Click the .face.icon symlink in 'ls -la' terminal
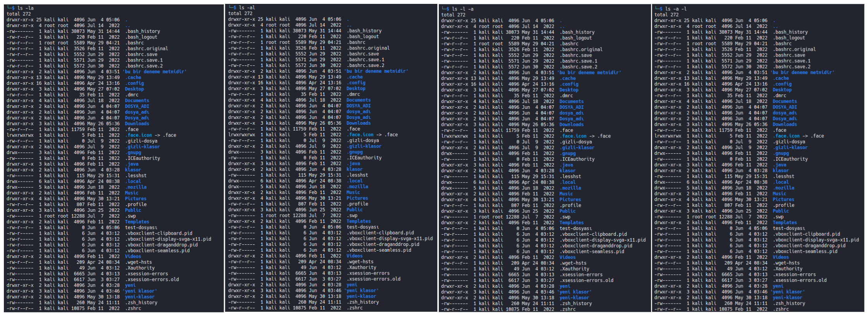This screenshot has width=868, height=316. tap(139, 135)
